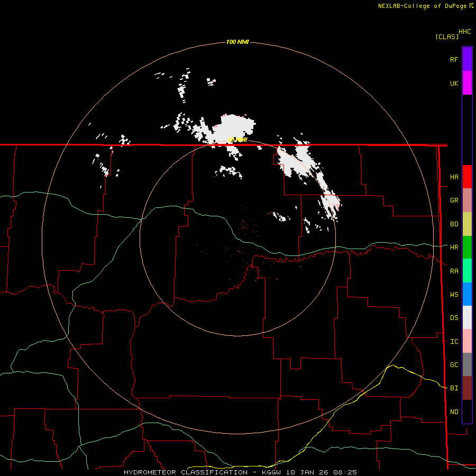Click the 'NEXLAB-College of DuPage' credit text
476x476 pixels.
click(422, 6)
